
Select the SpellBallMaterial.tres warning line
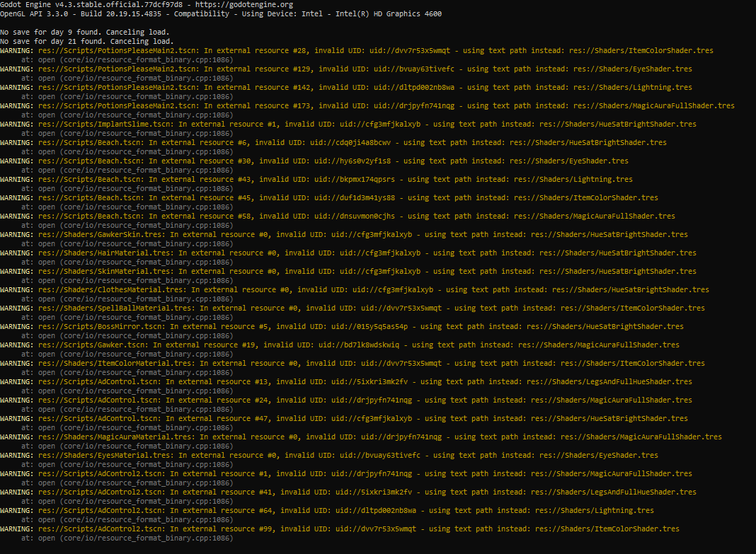tap(353, 308)
